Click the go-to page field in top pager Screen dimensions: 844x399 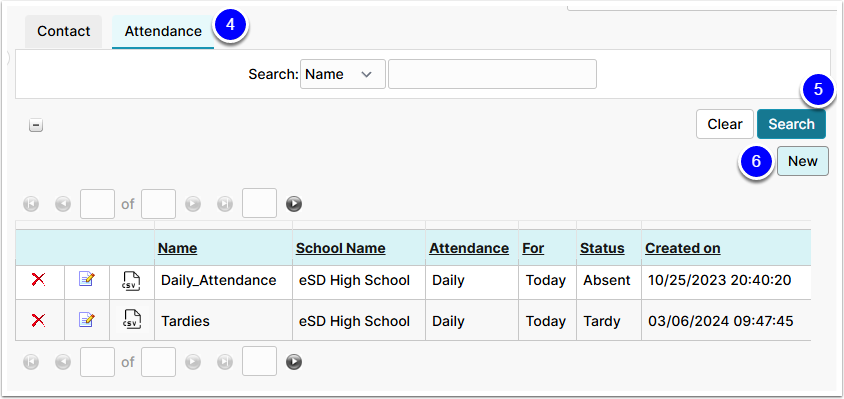click(259, 203)
